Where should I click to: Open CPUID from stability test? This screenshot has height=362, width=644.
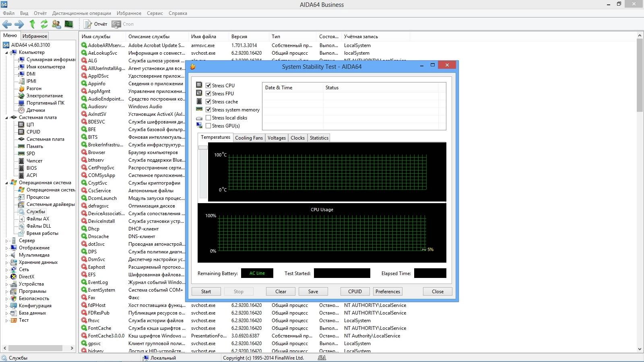(x=355, y=292)
